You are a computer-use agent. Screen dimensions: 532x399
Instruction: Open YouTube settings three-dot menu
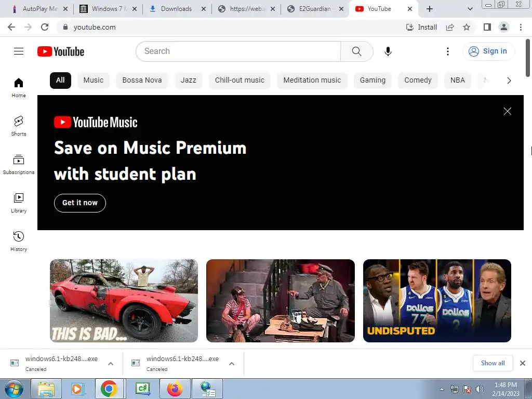[447, 51]
